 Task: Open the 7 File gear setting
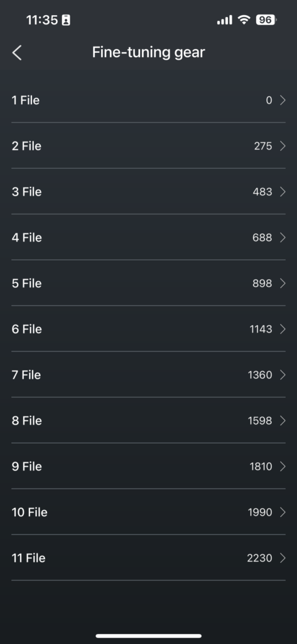coord(148,375)
